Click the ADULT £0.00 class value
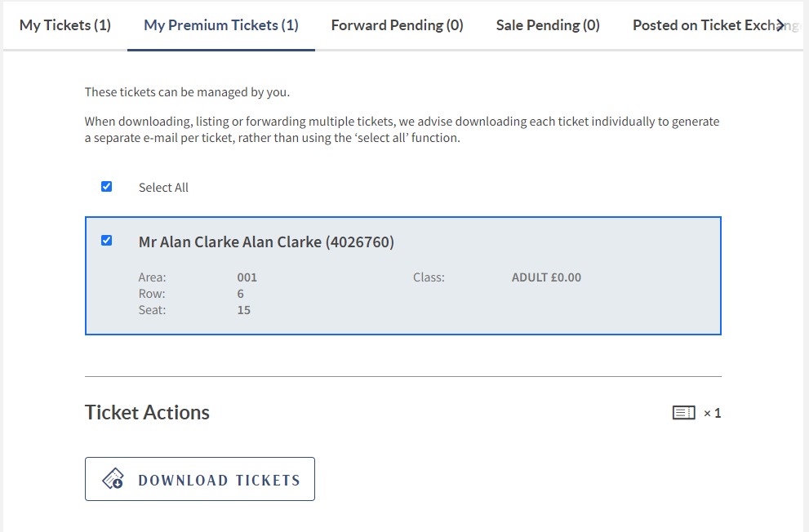 pos(546,277)
